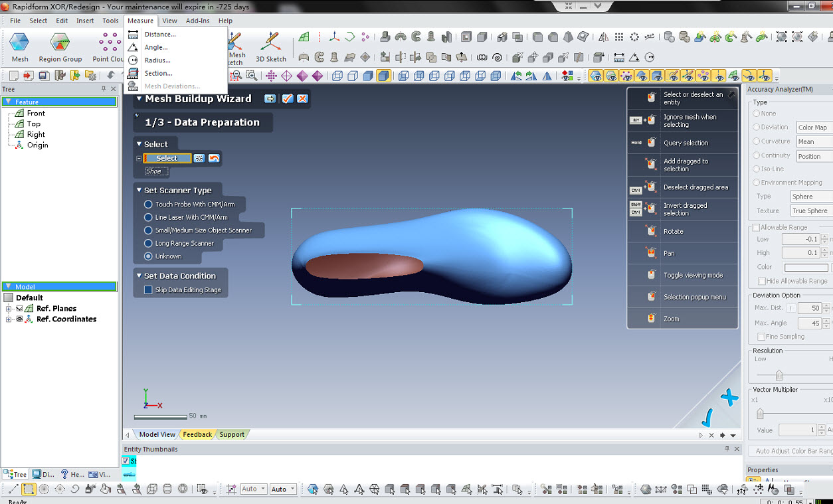Viewport: 833px width, 504px height.
Task: Open the Insert menu
Action: 85,21
